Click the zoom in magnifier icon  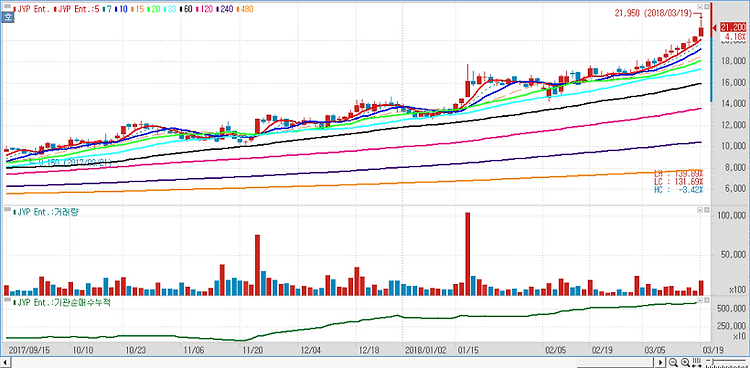(x=685, y=362)
